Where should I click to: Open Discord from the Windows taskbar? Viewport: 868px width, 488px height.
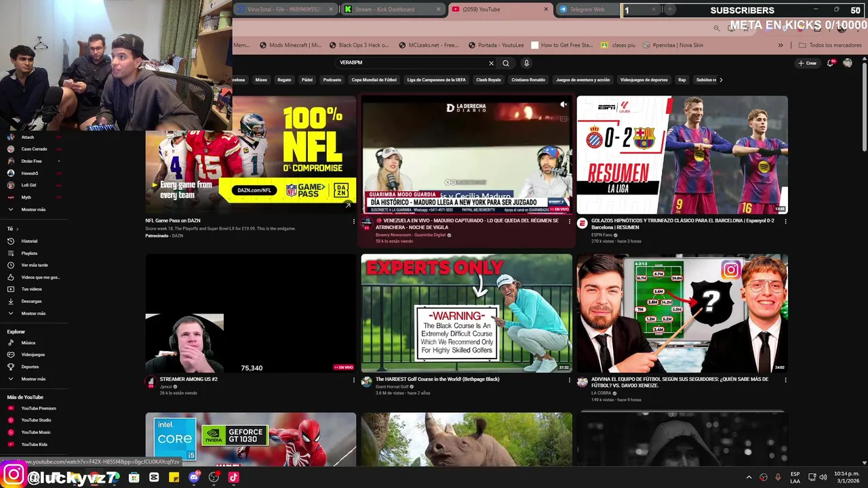pos(194,477)
